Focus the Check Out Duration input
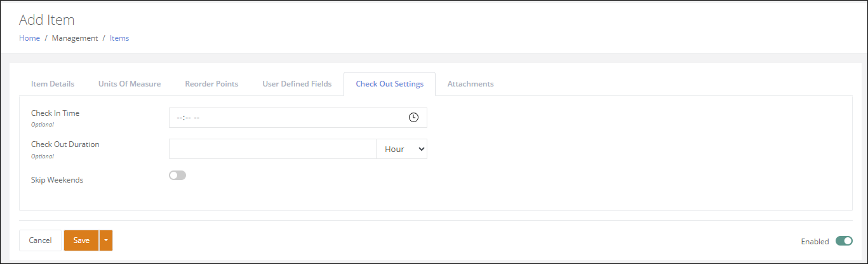This screenshot has height=264, width=868. click(272, 149)
